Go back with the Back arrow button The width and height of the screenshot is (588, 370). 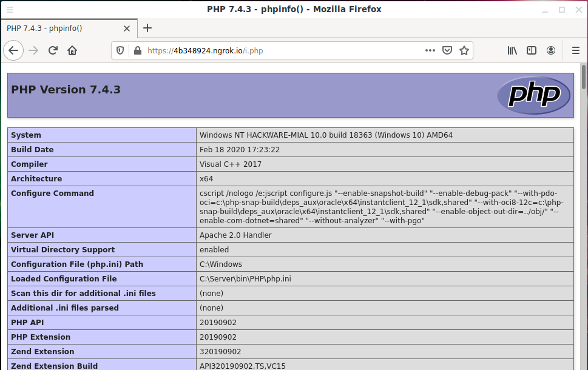pyautogui.click(x=13, y=50)
